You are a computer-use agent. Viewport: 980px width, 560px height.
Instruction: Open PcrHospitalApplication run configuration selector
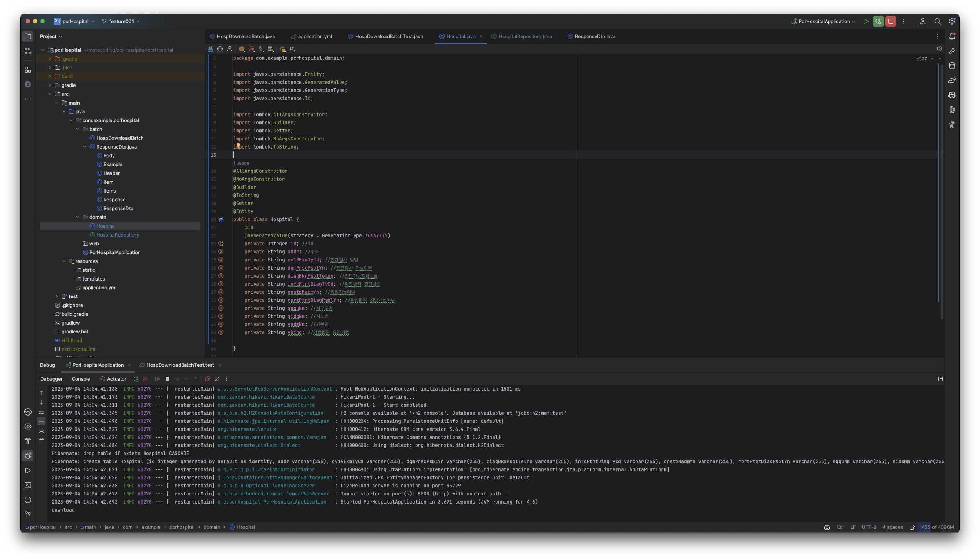click(823, 22)
